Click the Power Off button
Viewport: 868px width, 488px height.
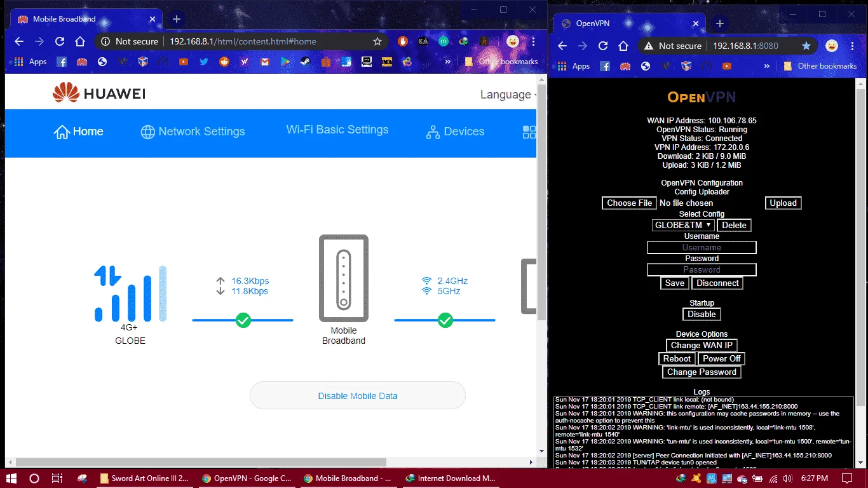pos(721,359)
